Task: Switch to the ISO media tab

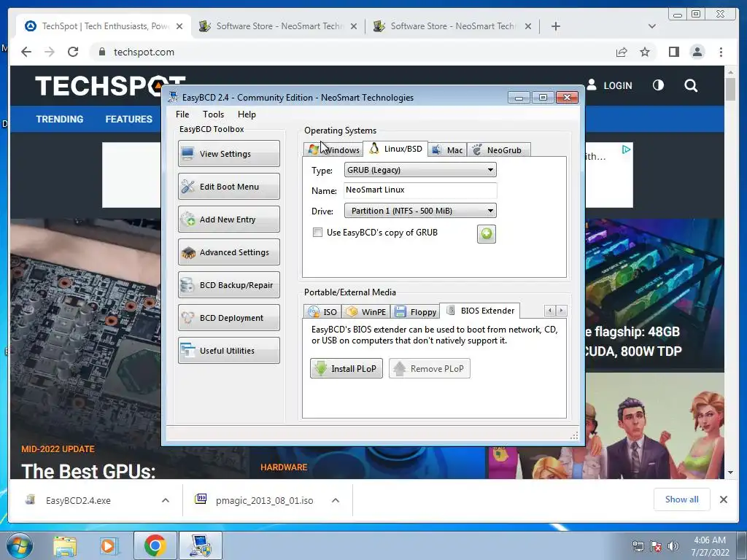Action: point(322,312)
